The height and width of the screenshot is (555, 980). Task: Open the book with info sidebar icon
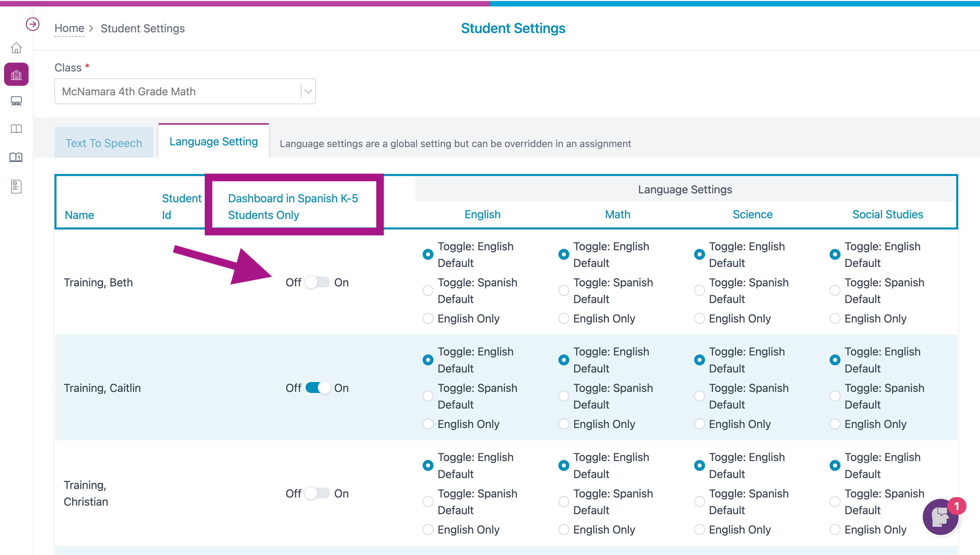[x=16, y=157]
